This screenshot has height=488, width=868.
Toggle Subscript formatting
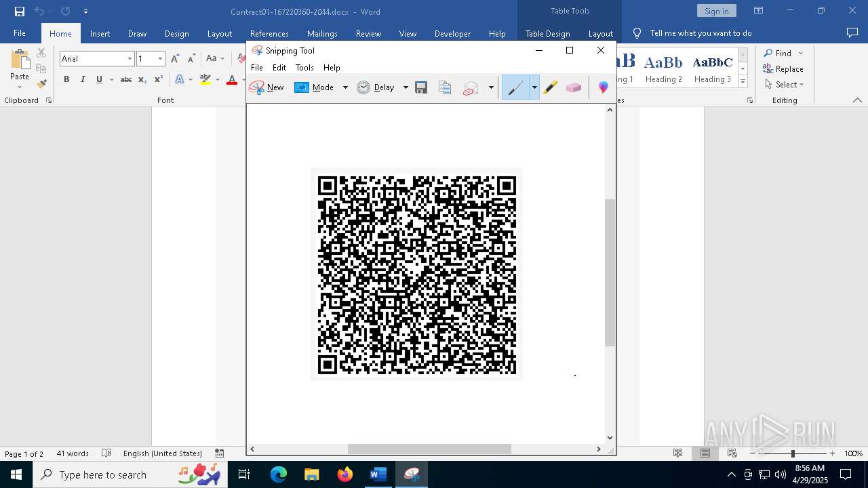coord(142,79)
